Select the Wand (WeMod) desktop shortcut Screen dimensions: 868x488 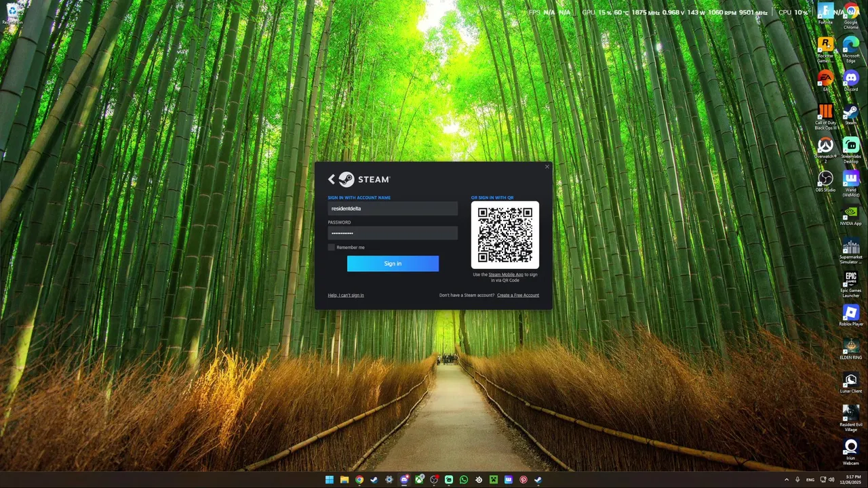point(850,184)
